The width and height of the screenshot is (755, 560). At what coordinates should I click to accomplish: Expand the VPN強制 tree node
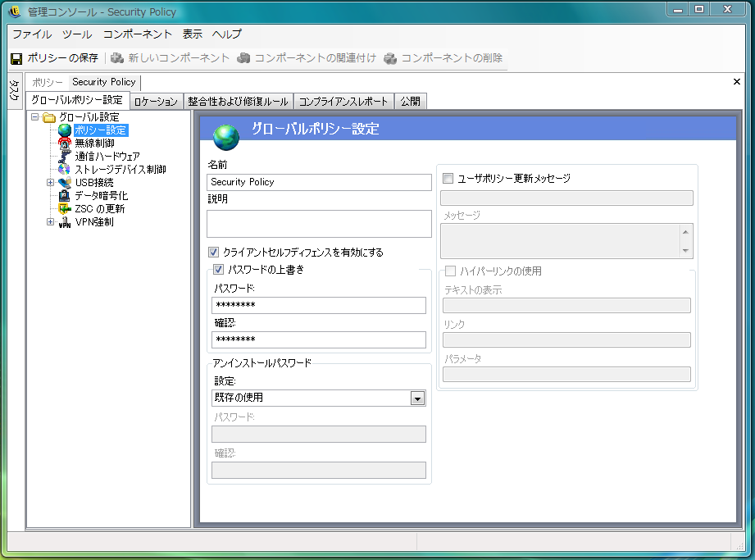[50, 221]
